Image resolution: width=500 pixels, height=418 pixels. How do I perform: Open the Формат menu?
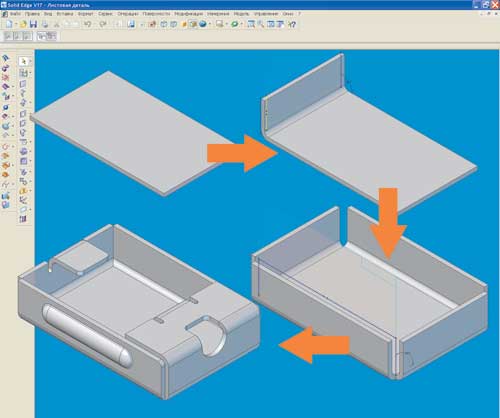[x=86, y=14]
